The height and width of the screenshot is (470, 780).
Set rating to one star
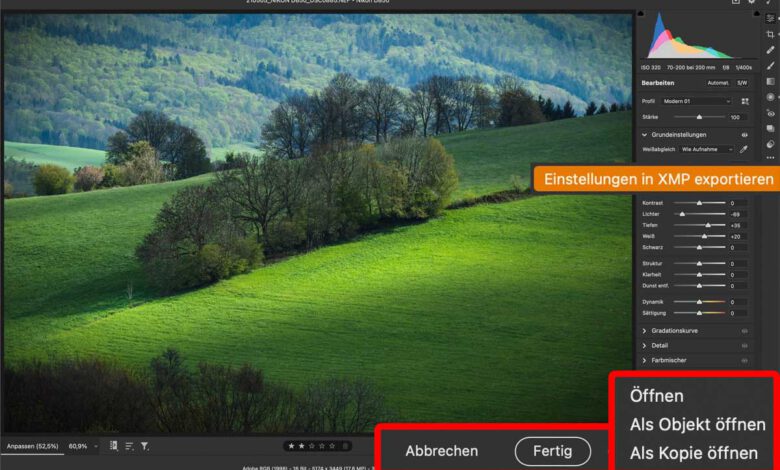292,446
